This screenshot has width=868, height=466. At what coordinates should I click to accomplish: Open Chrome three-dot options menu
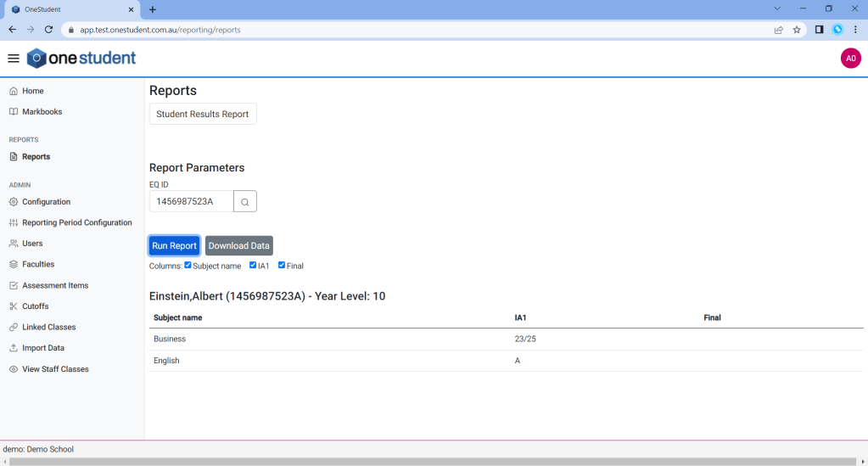[x=855, y=30]
